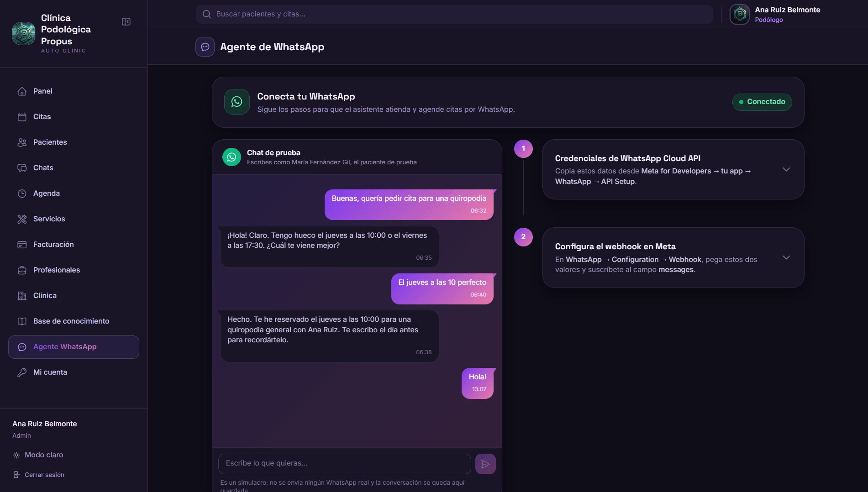Screen dimensions: 868x492
Task: Click the Cerrar sesión logout icon
Action: tap(16, 475)
